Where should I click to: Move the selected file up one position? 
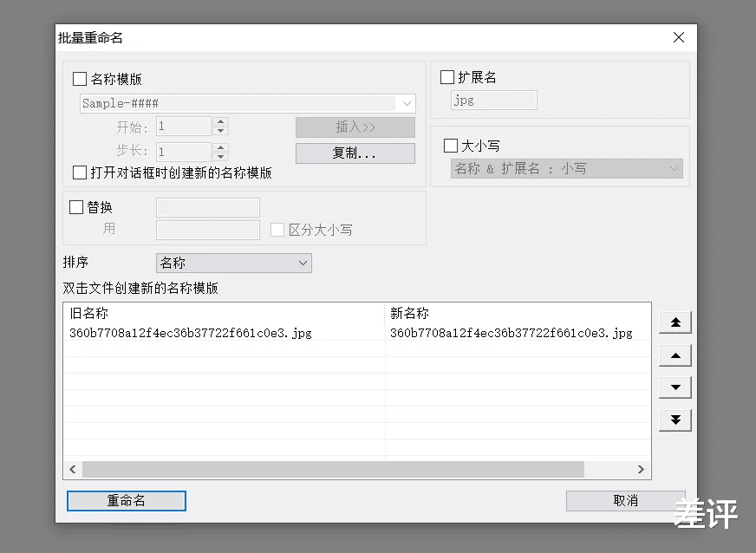click(675, 355)
